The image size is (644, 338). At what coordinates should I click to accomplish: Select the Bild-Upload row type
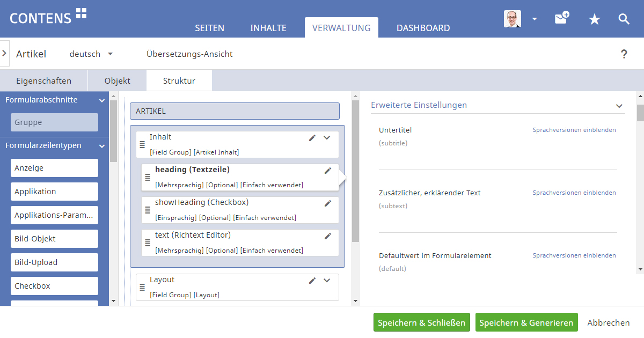click(x=54, y=262)
